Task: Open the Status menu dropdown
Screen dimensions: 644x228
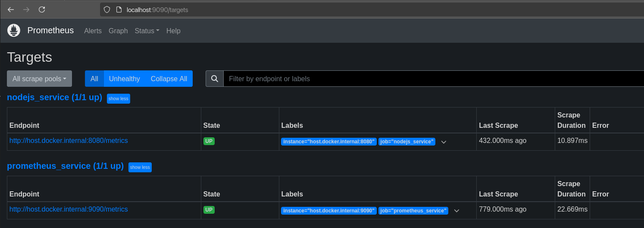Action: 147,31
